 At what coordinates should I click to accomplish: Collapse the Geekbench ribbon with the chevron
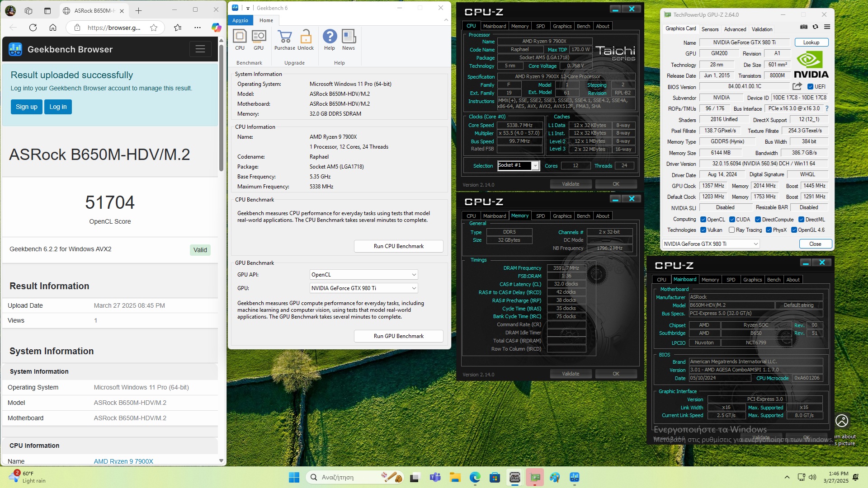[x=446, y=20]
